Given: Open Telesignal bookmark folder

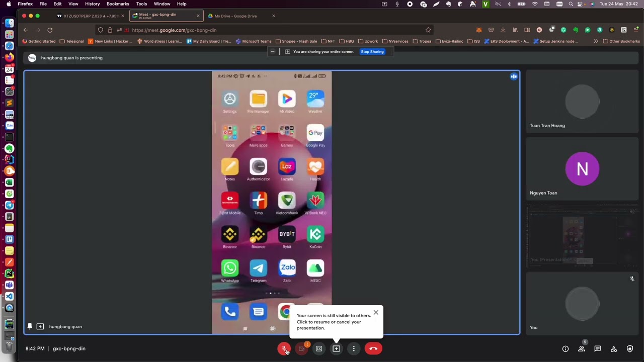Looking at the screenshot, I should pyautogui.click(x=71, y=41).
